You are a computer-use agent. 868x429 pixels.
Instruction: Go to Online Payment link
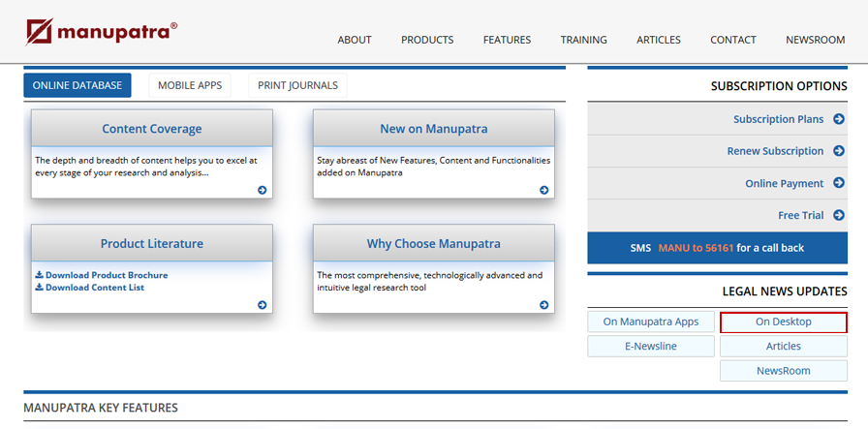click(785, 183)
